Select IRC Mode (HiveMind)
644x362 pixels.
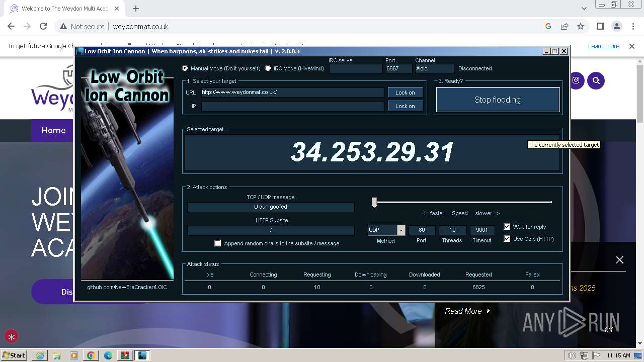[268, 68]
